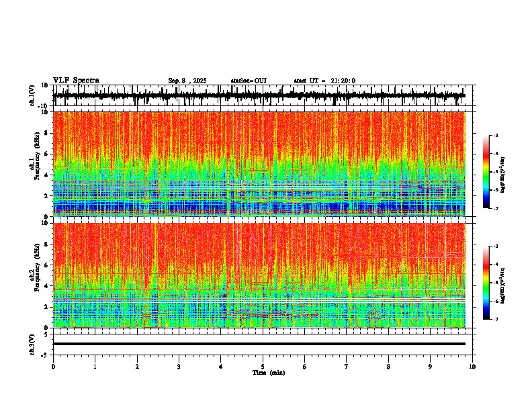Click the 'Time (min)' axis label
This screenshot has height=411, width=532.
[x=269, y=373]
